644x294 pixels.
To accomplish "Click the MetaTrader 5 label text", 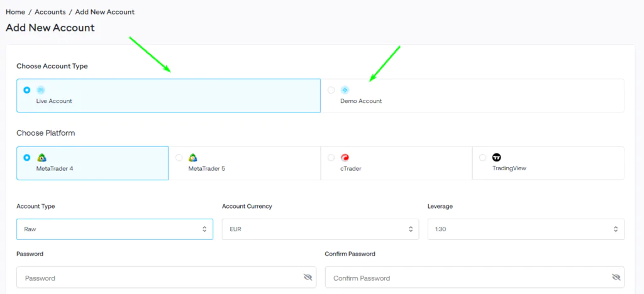I will click(x=206, y=168).
